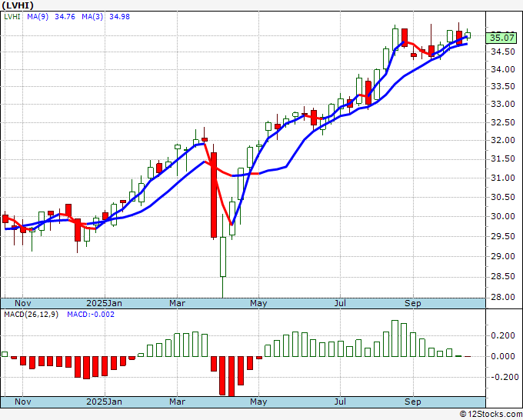This screenshot has height=420, width=523.
Task: Click the 34.50 price axis label
Action: pos(503,52)
